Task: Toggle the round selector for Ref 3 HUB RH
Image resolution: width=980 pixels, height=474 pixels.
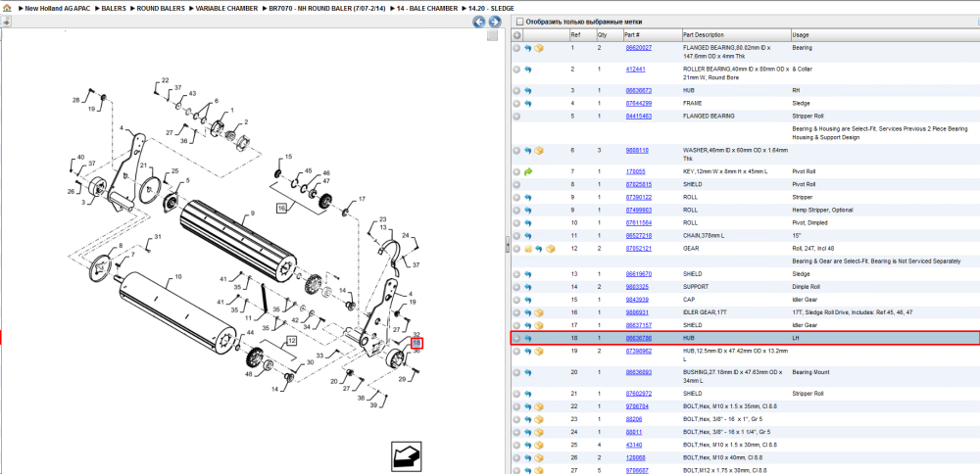Action: tap(516, 90)
